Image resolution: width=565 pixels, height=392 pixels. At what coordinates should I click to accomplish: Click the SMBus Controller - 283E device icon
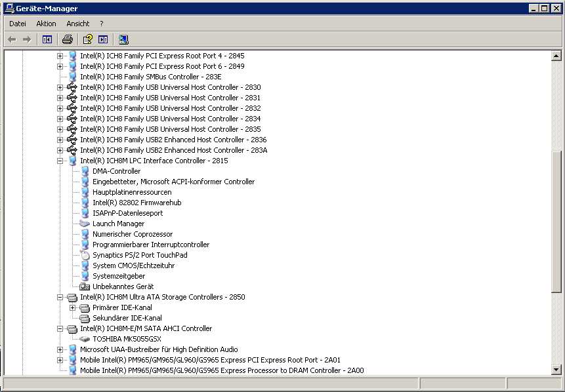click(x=72, y=77)
